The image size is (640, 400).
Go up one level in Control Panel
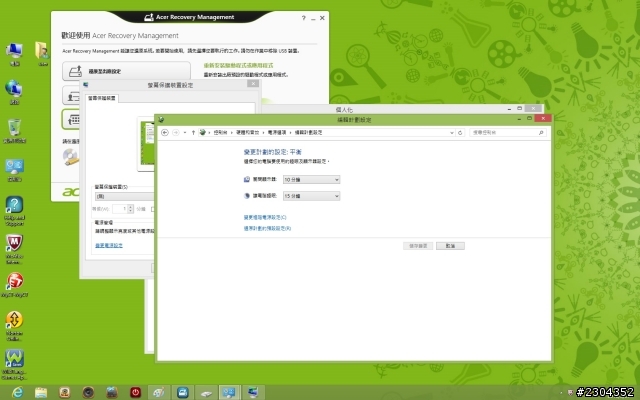(x=193, y=133)
